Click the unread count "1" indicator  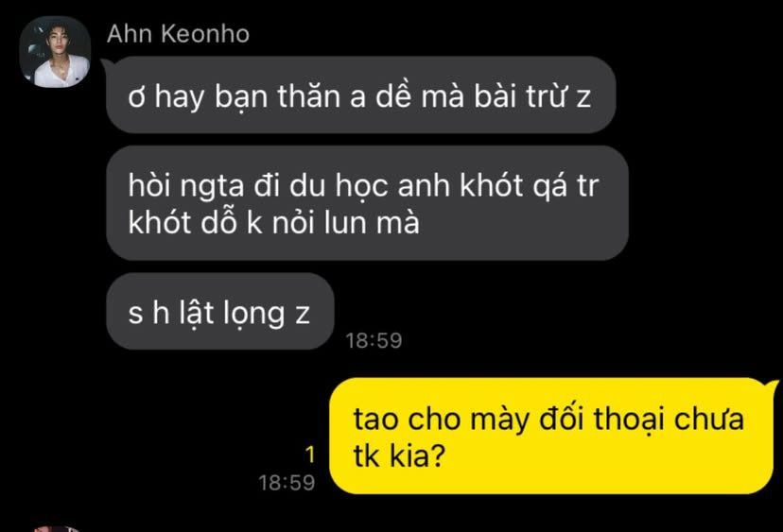click(310, 455)
